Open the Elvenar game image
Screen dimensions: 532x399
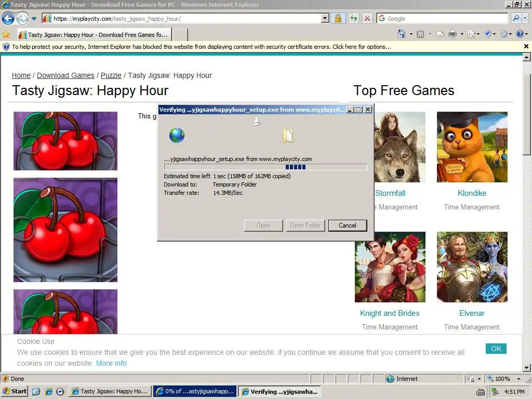pyautogui.click(x=472, y=267)
